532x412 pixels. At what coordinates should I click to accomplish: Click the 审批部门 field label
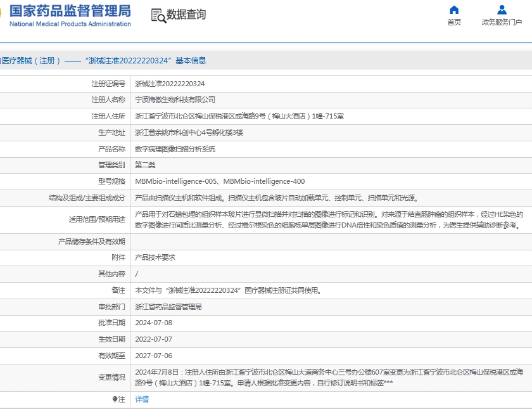coord(111,307)
